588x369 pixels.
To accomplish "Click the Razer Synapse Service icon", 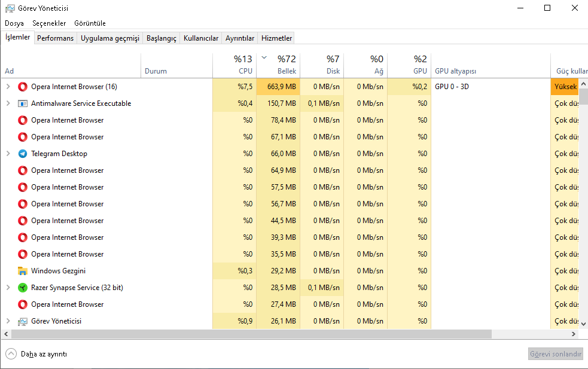I will (23, 288).
